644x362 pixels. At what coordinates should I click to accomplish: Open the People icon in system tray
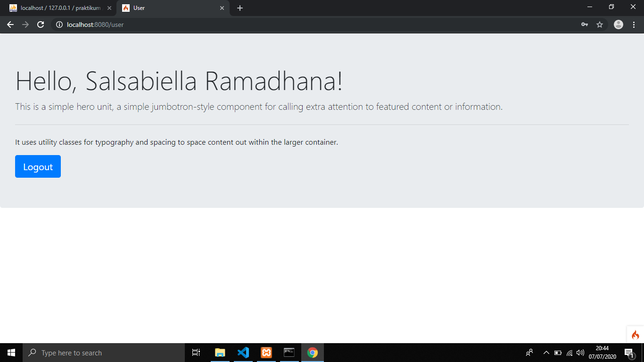[x=529, y=353]
